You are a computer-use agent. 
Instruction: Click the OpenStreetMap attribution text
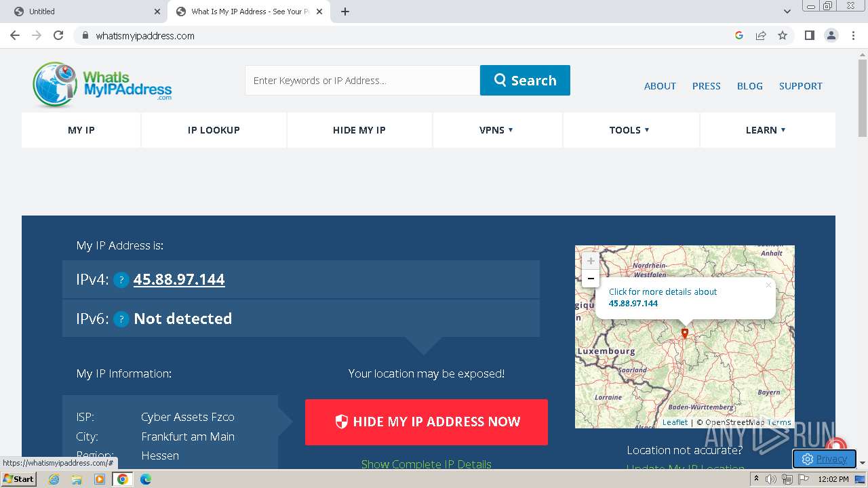pyautogui.click(x=734, y=422)
